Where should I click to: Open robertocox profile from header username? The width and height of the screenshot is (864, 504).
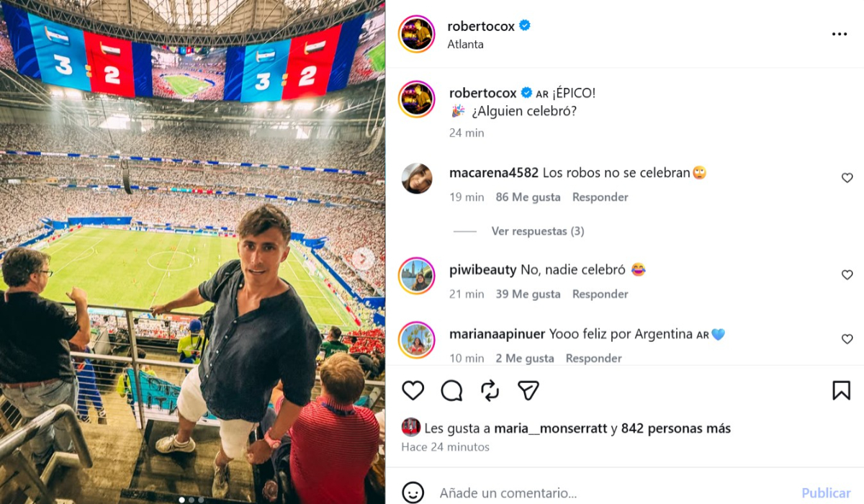pos(481,26)
